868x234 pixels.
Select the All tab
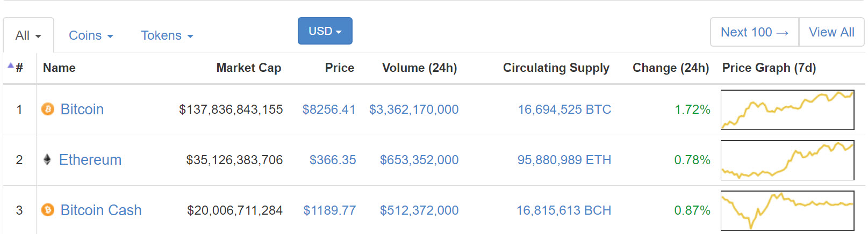[28, 35]
